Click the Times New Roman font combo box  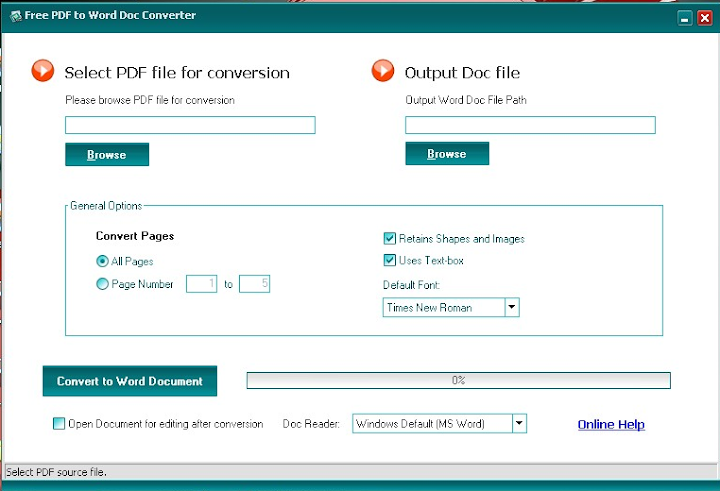tap(451, 307)
